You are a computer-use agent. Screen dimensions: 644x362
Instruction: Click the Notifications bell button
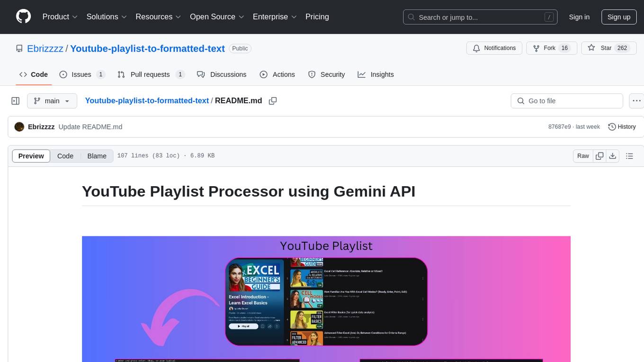click(x=494, y=48)
